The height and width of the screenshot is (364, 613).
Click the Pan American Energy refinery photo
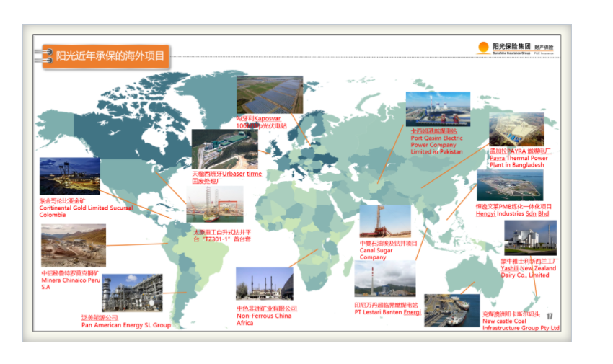132,293
